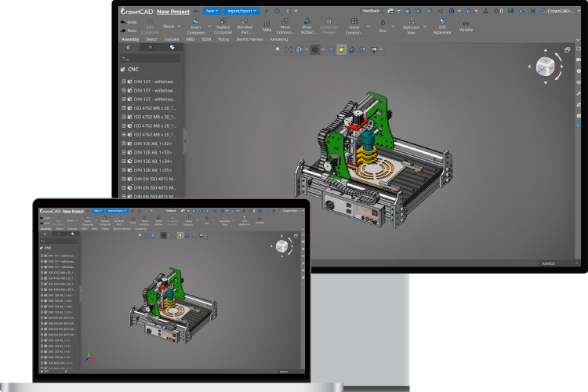Expand Exploded View dropdown arrow on monitor
The image size is (588, 392).
424,26
